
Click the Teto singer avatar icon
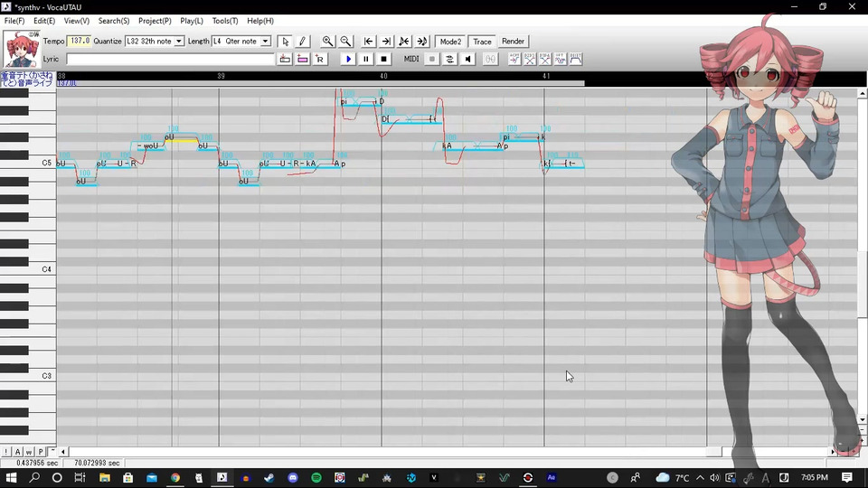tap(21, 49)
